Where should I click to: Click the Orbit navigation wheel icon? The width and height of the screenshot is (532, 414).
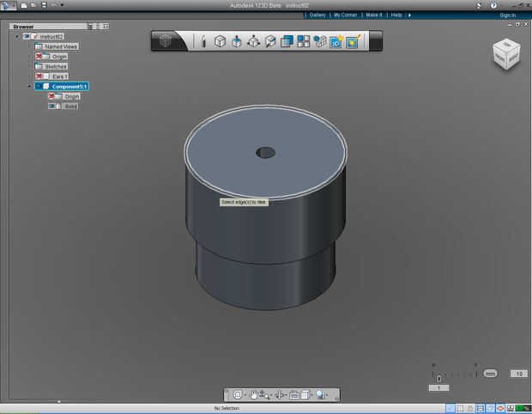coord(238,395)
